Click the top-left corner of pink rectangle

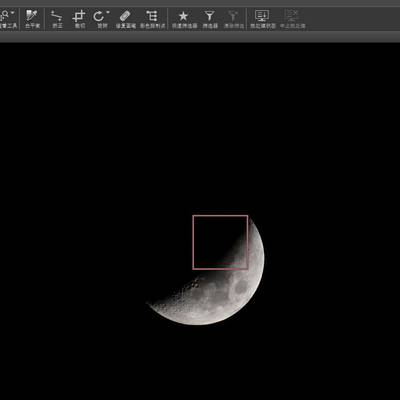pyautogui.click(x=193, y=216)
